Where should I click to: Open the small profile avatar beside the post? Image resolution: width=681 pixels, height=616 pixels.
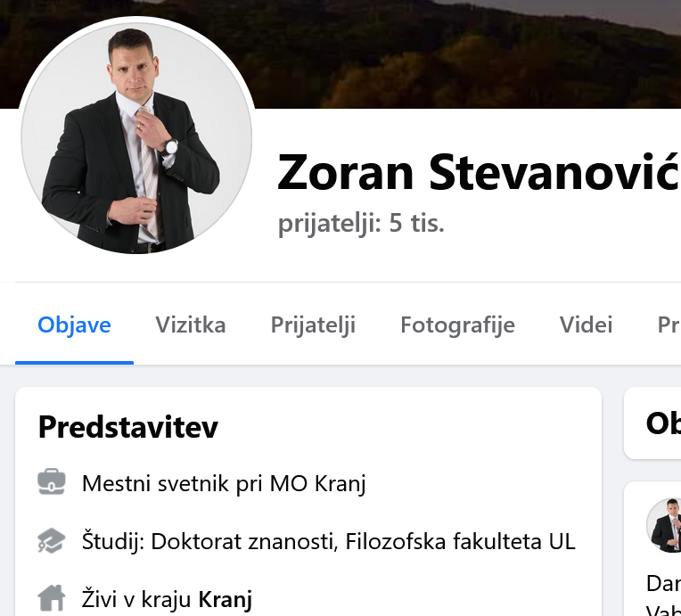click(664, 526)
